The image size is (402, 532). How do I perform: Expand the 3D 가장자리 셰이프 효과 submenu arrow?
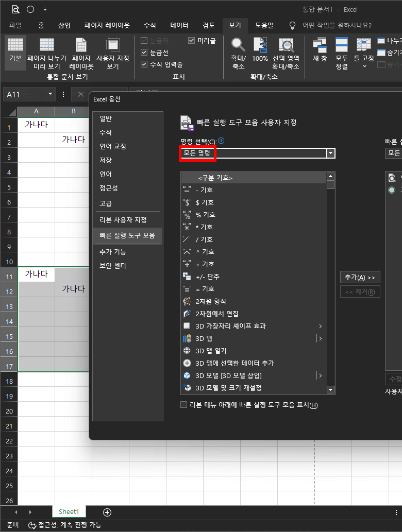pyautogui.click(x=320, y=326)
